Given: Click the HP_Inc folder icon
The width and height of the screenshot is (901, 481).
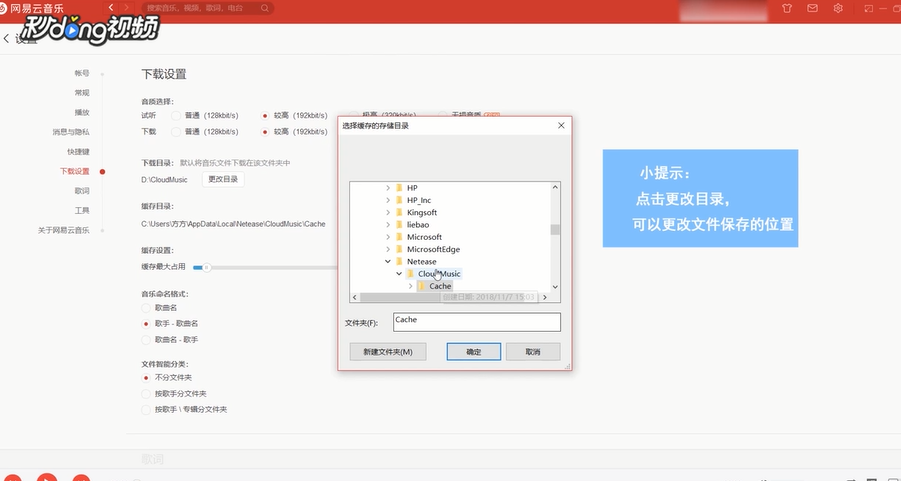Looking at the screenshot, I should pos(399,200).
